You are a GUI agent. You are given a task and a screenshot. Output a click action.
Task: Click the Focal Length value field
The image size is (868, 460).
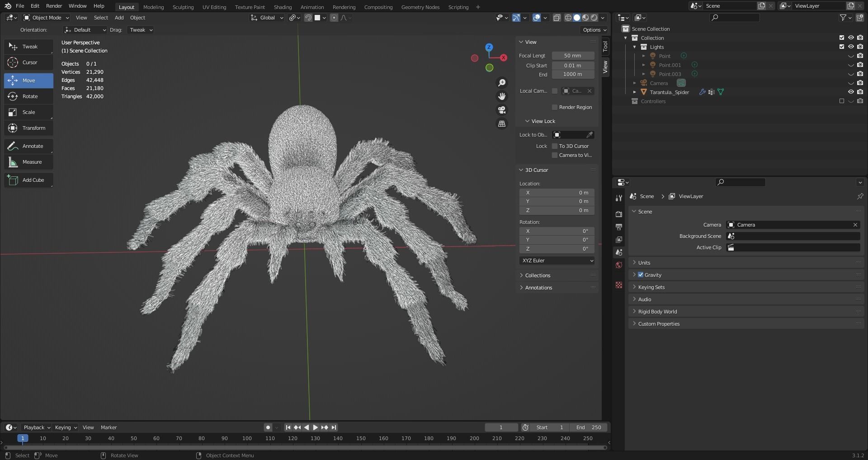(573, 56)
